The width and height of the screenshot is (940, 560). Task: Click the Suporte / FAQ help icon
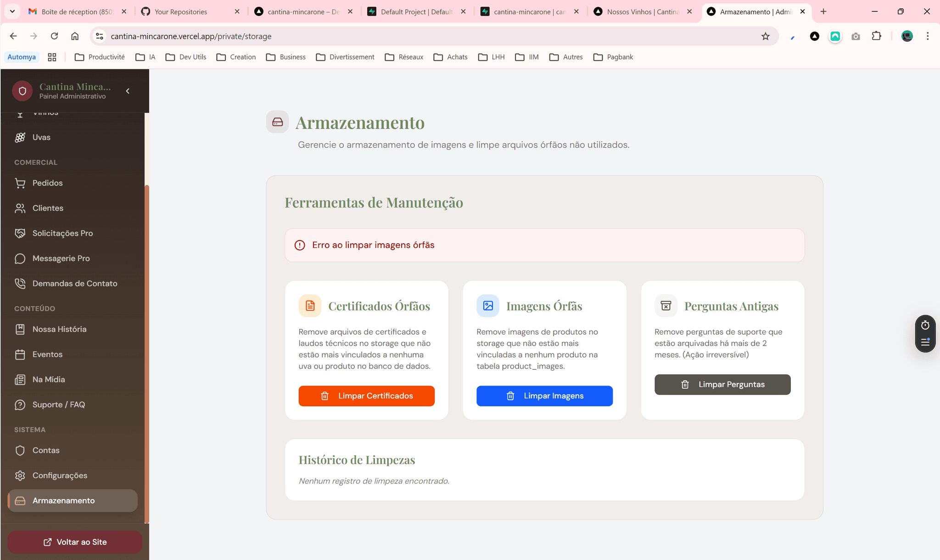click(20, 405)
